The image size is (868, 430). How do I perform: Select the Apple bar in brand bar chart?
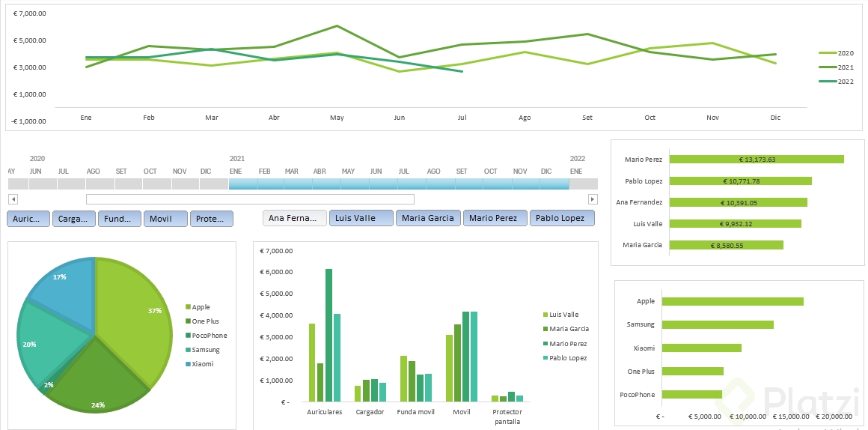click(x=733, y=301)
